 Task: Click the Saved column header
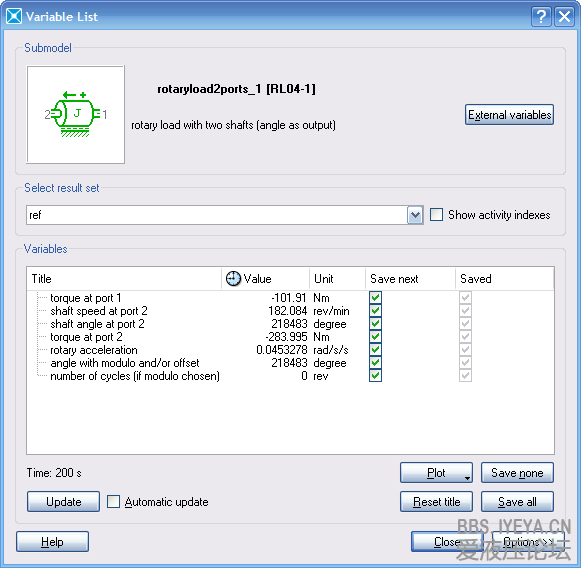click(x=504, y=279)
